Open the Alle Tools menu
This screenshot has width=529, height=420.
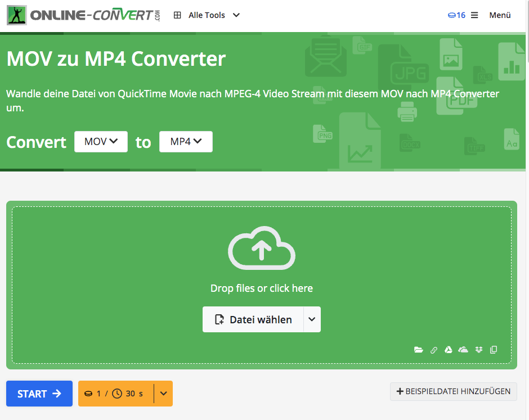207,15
